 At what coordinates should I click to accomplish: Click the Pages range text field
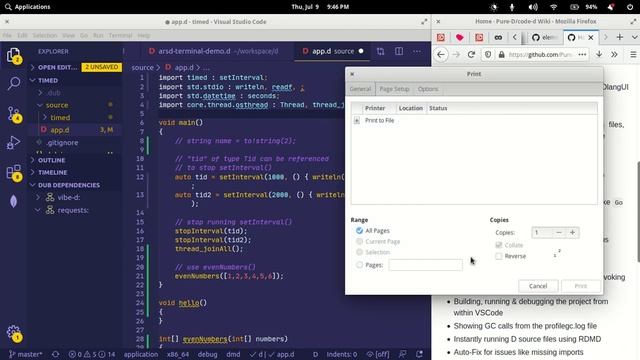425,265
